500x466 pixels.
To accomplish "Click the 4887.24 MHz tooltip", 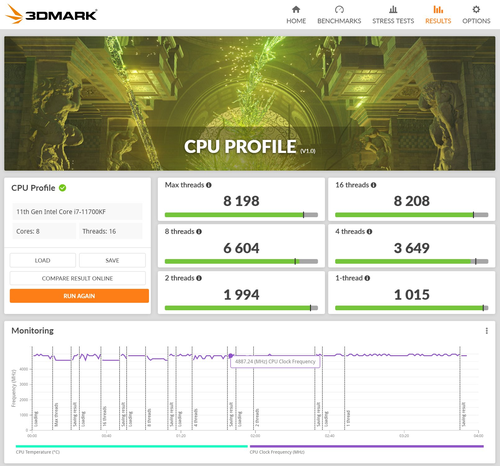I will tap(275, 362).
